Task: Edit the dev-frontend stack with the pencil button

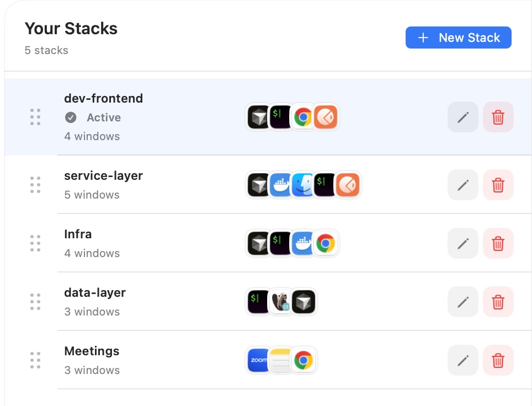Action: pyautogui.click(x=462, y=117)
